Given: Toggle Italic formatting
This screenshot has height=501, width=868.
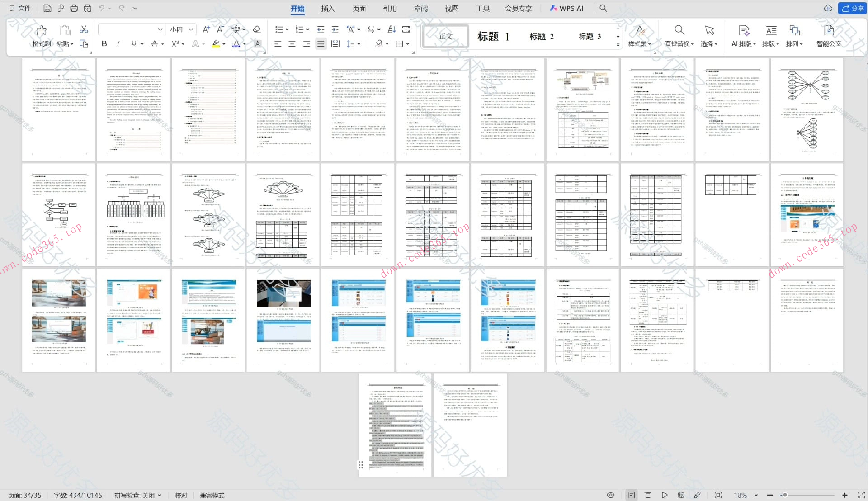Looking at the screenshot, I should tap(118, 43).
